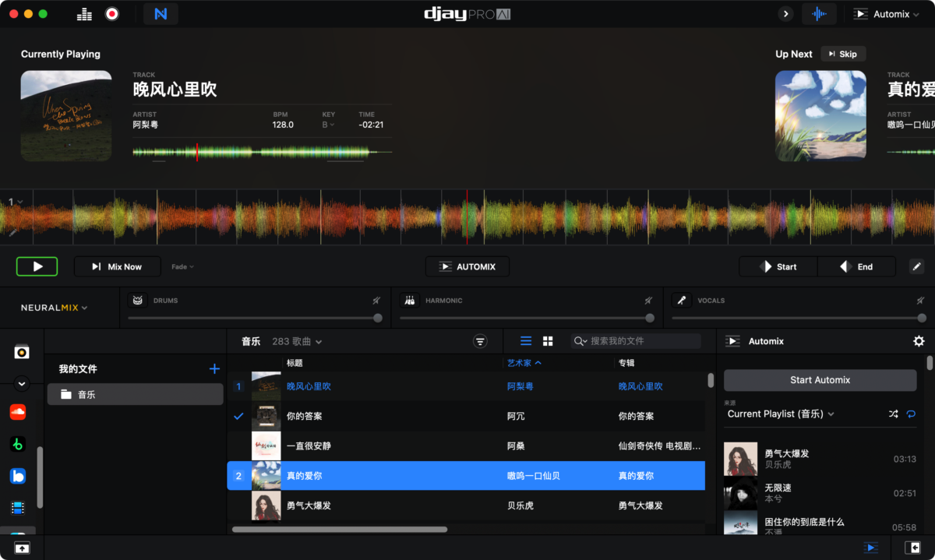The image size is (935, 560).
Task: Select the 勇气大爆发 row in the track list
Action: (x=466, y=505)
